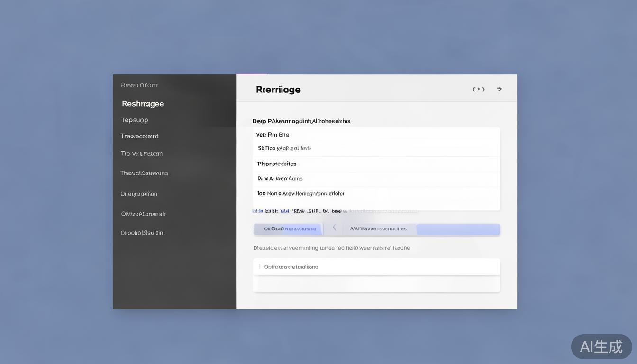Open the Trevecetent sidebar section
Viewport: 637px width, 364px height.
click(139, 136)
